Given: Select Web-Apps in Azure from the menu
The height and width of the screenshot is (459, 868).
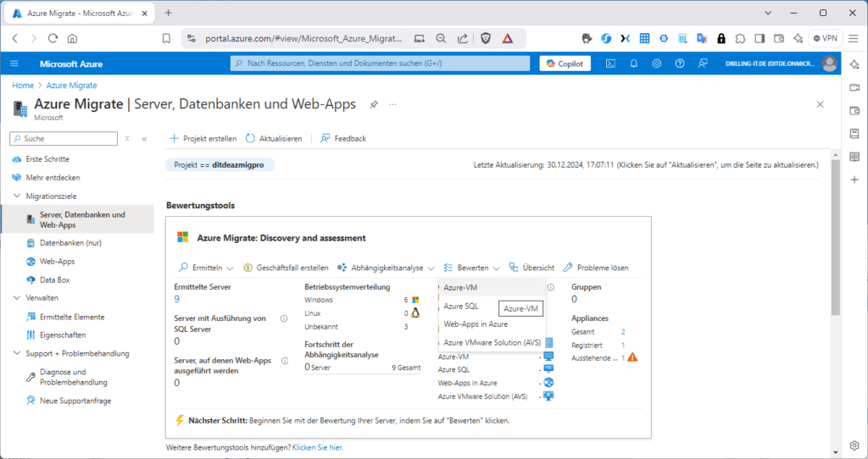Looking at the screenshot, I should click(x=492, y=324).
